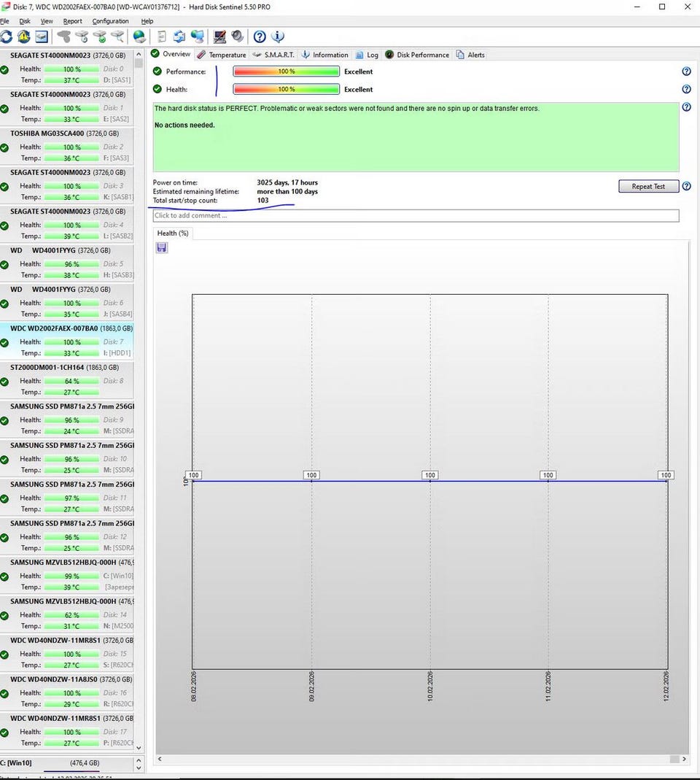Open the Report menu

[x=72, y=21]
